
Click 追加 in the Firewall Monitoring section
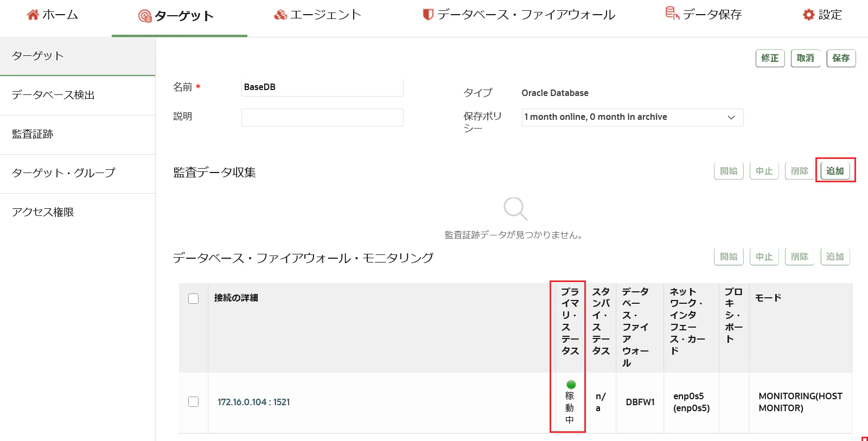(x=835, y=257)
